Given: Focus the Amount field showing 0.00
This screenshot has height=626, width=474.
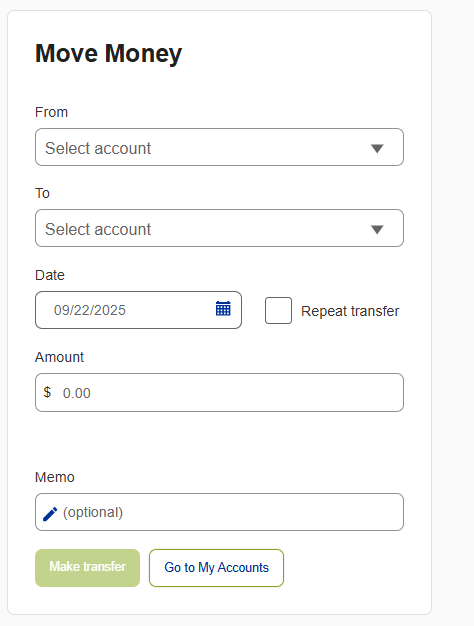Looking at the screenshot, I should click(219, 392).
